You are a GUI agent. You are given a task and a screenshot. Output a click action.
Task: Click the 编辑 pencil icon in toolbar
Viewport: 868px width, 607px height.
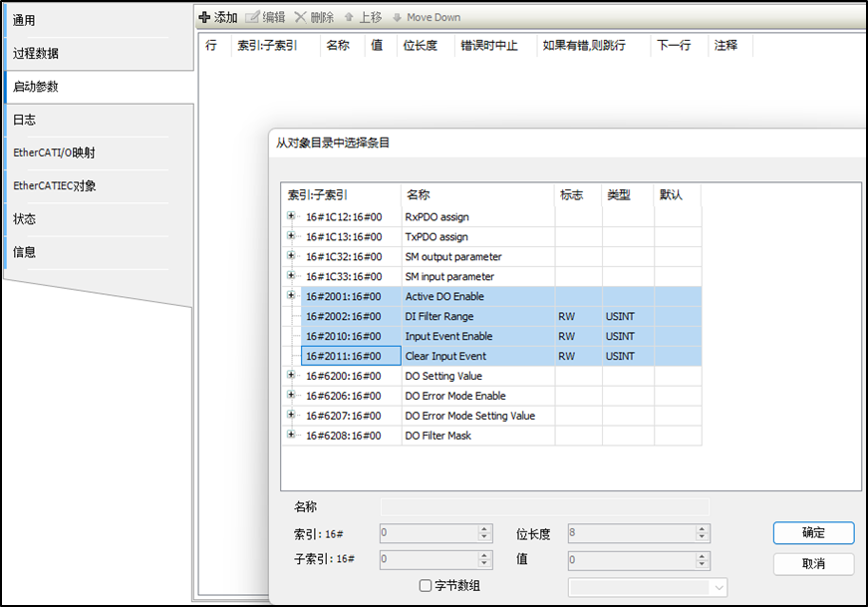[x=252, y=17]
